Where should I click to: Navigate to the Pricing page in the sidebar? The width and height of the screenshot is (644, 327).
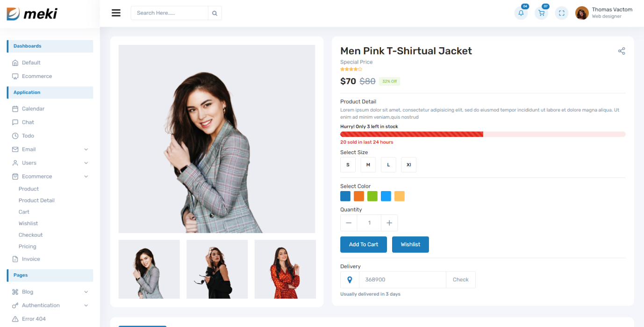pyautogui.click(x=27, y=246)
